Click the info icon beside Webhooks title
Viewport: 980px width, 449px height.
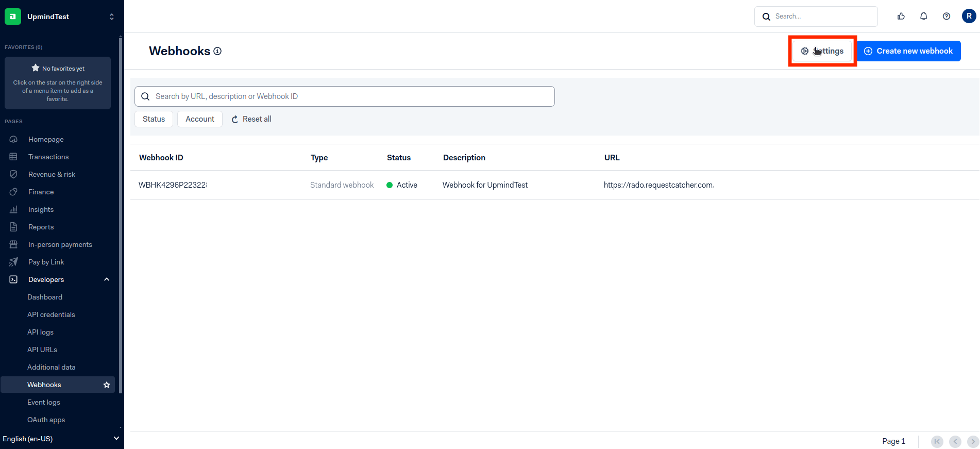coord(217,51)
